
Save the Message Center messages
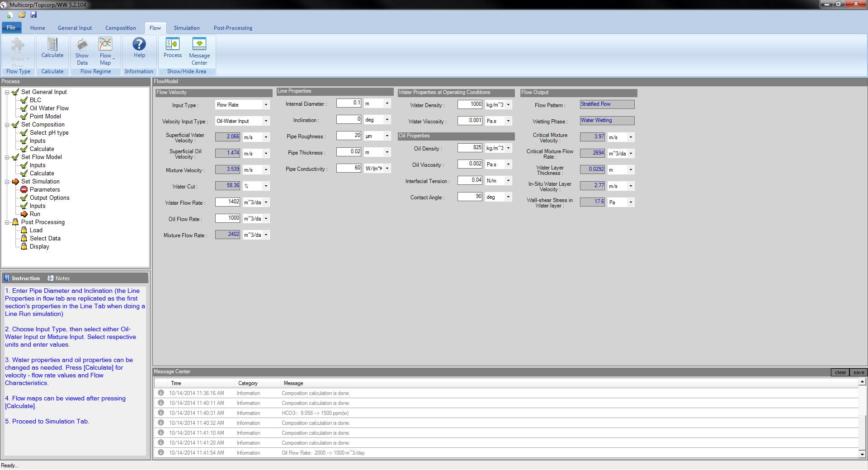[859, 372]
